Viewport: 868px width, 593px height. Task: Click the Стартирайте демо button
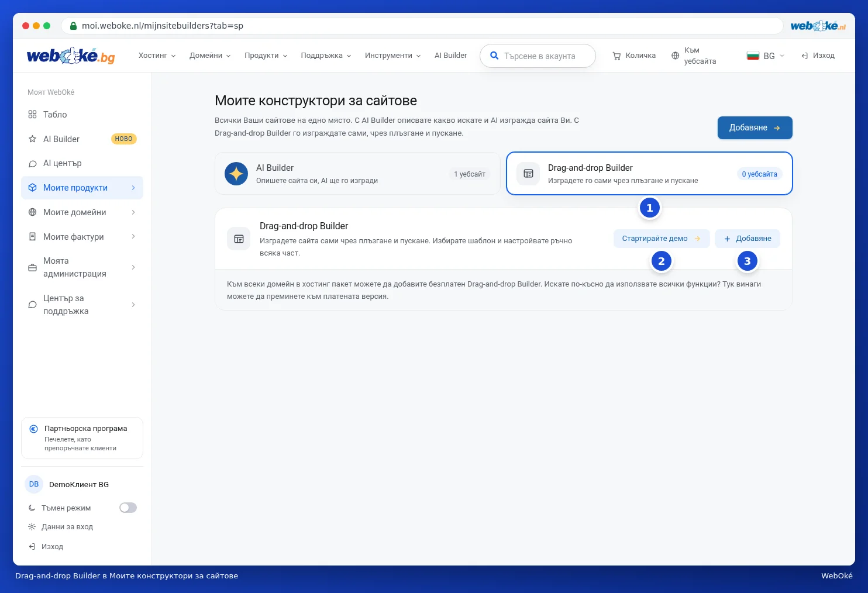coord(662,239)
